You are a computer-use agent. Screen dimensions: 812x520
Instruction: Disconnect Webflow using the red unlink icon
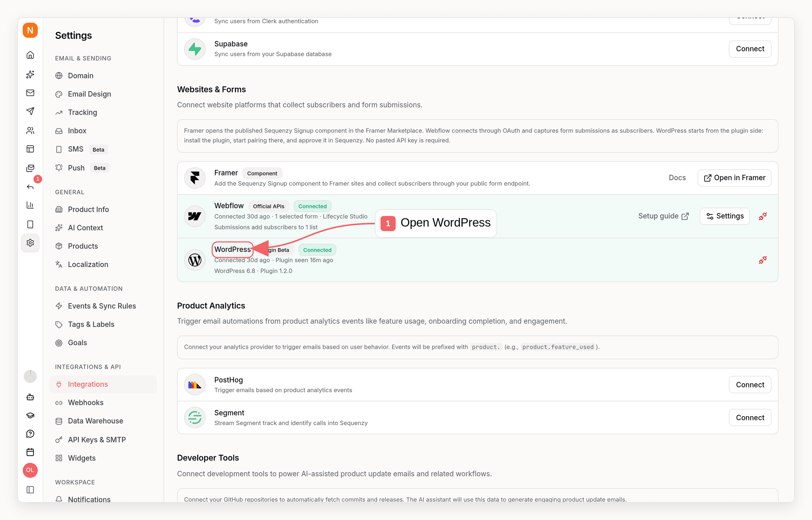763,216
